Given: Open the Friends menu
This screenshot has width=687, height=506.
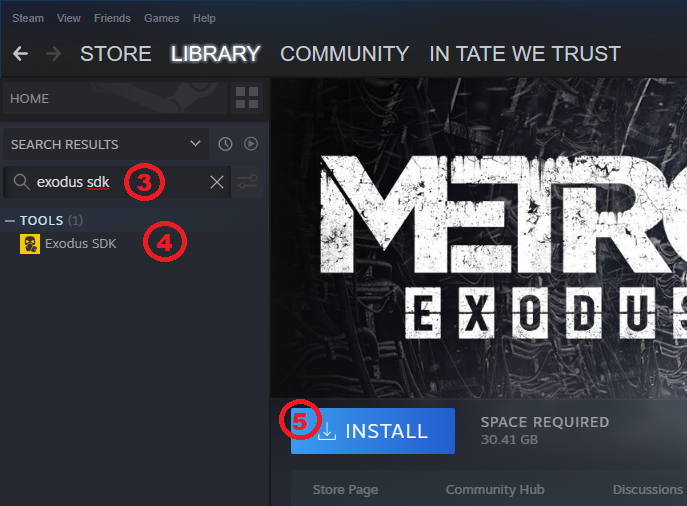Looking at the screenshot, I should pyautogui.click(x=112, y=18).
